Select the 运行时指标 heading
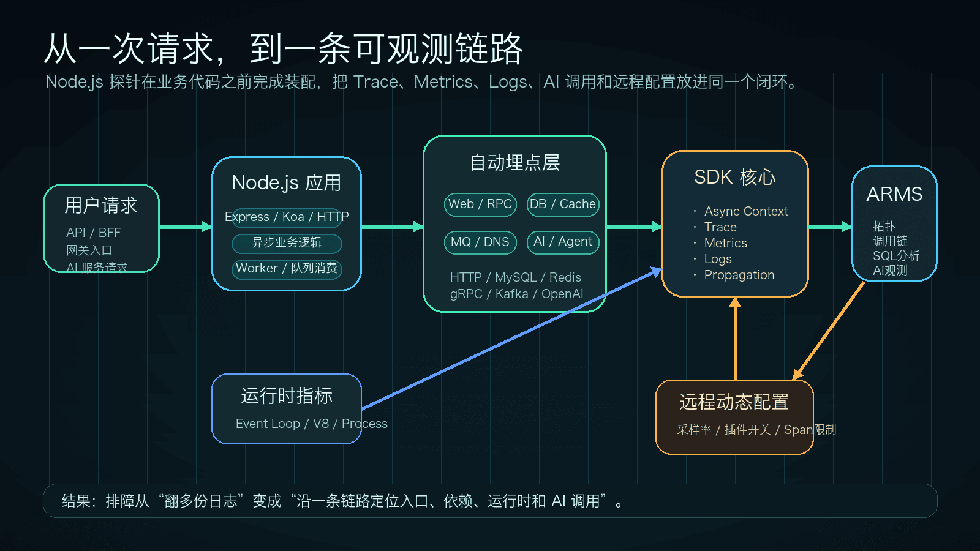This screenshot has height=551, width=980. [x=287, y=395]
